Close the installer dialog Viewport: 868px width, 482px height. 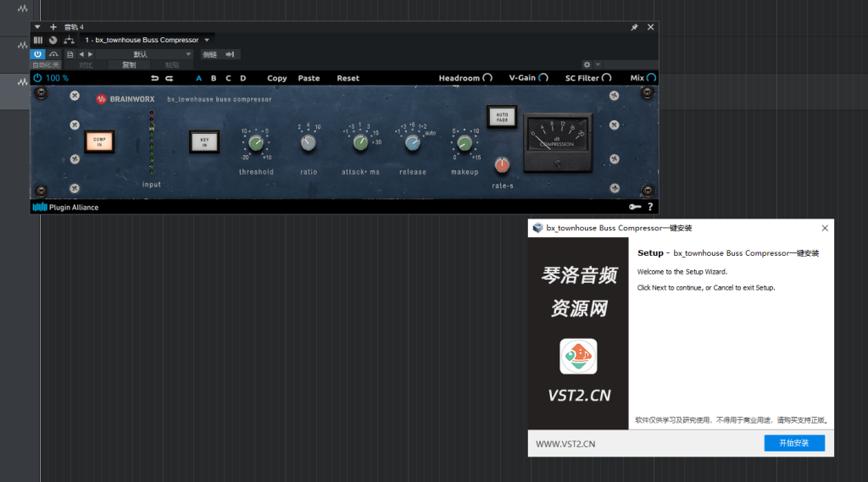point(825,228)
